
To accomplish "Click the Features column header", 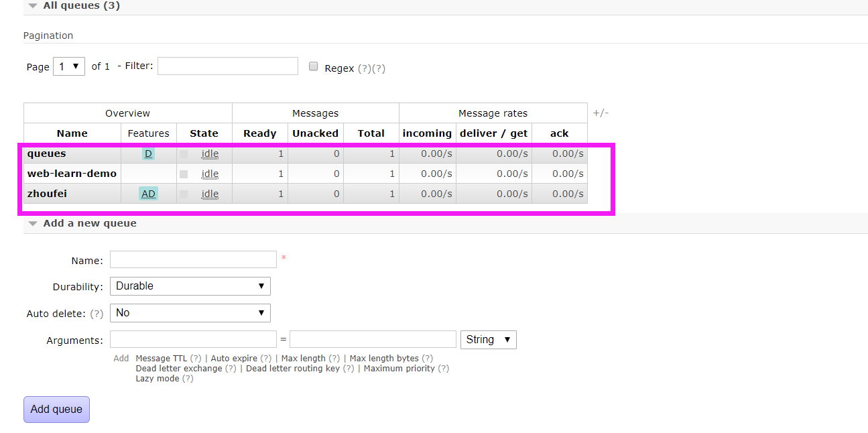I will point(149,133).
